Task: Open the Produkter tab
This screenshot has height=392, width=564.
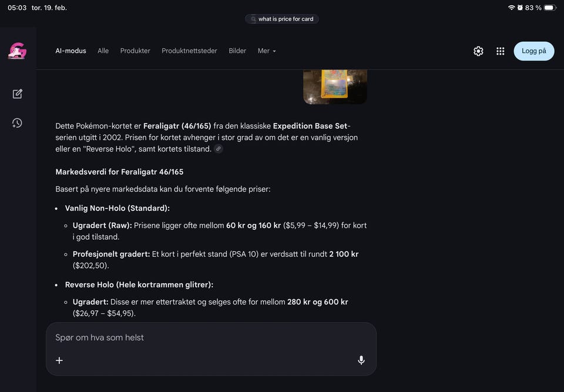Action: point(135,51)
